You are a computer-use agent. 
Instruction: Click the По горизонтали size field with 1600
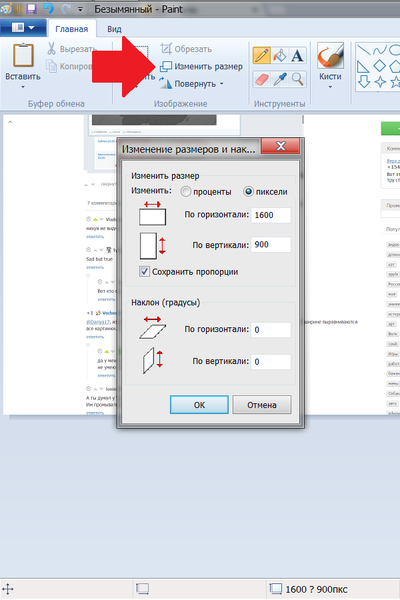coord(271,215)
